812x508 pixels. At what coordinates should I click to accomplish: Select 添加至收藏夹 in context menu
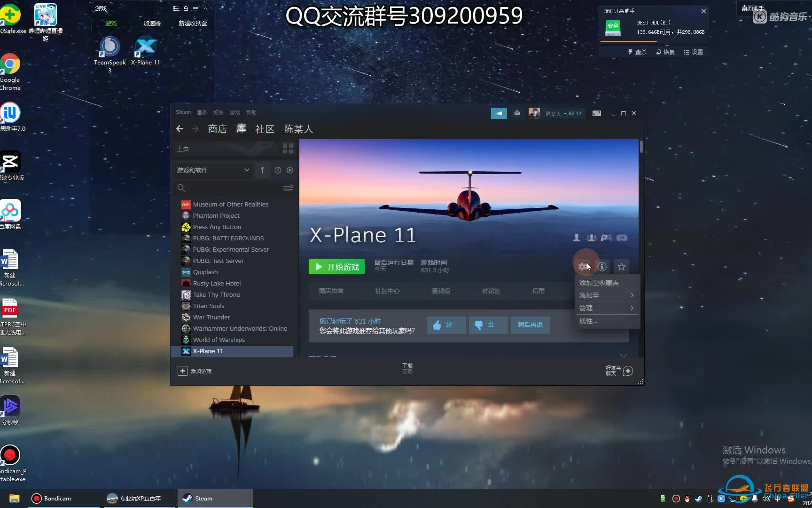click(x=599, y=283)
